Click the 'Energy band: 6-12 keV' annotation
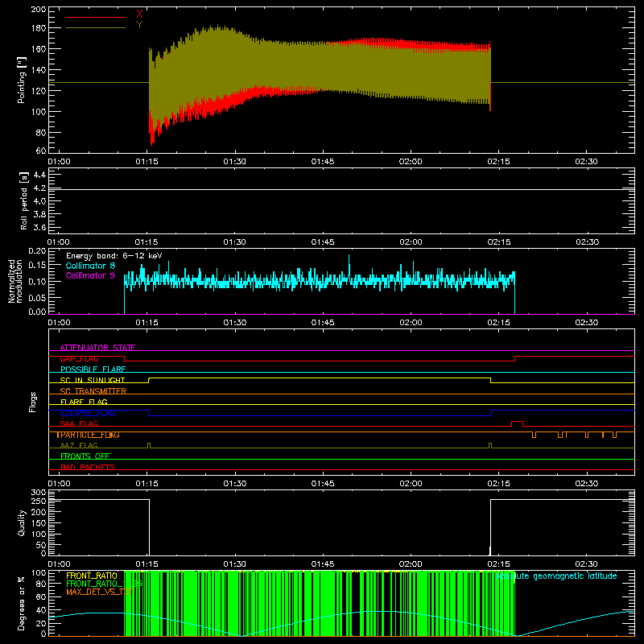644x644 pixels. pyautogui.click(x=114, y=256)
